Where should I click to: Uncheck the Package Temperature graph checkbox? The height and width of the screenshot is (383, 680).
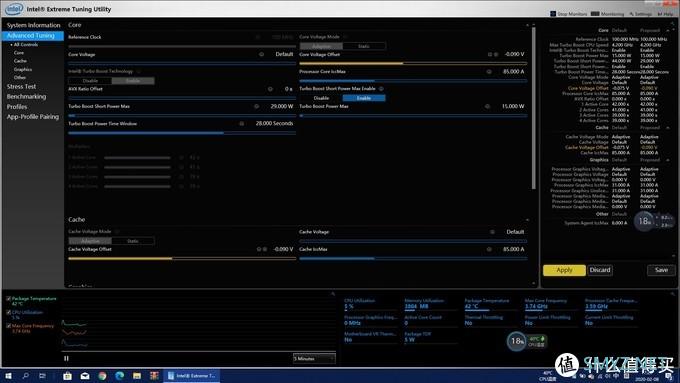point(9,298)
